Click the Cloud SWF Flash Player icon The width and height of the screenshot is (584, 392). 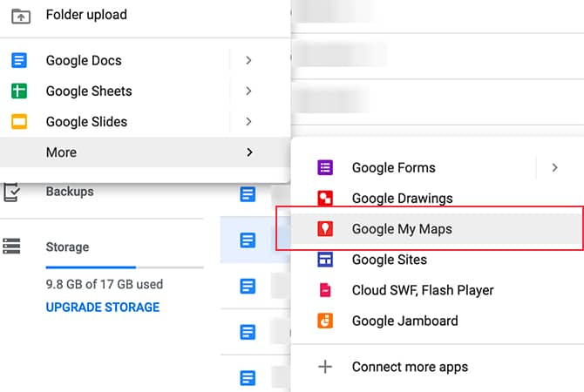click(325, 290)
